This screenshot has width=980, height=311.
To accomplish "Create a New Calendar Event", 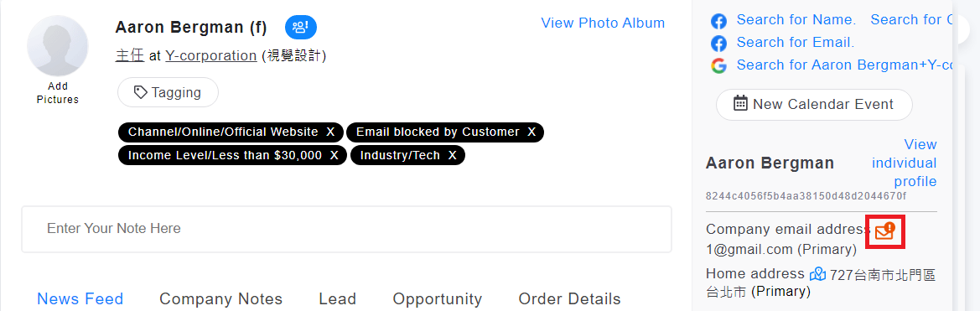I will pyautogui.click(x=814, y=104).
